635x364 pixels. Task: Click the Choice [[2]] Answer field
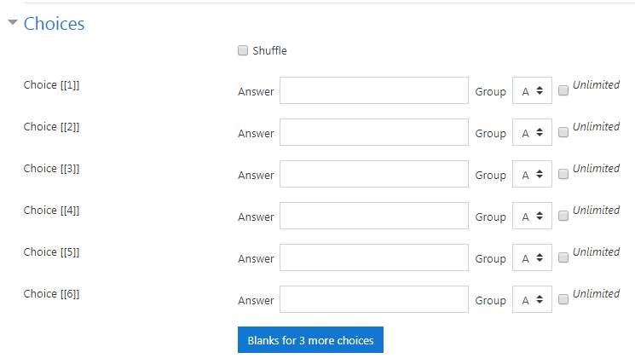click(x=374, y=132)
